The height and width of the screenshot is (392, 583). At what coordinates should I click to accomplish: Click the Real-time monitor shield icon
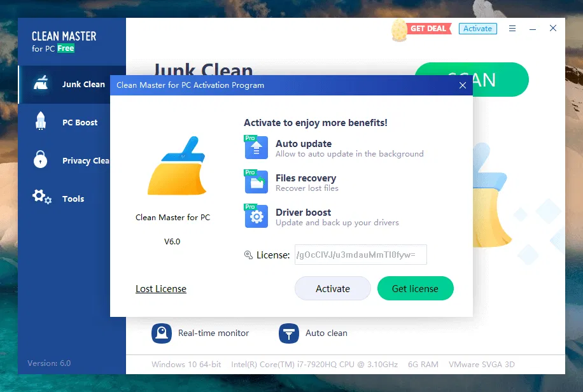pos(162,333)
